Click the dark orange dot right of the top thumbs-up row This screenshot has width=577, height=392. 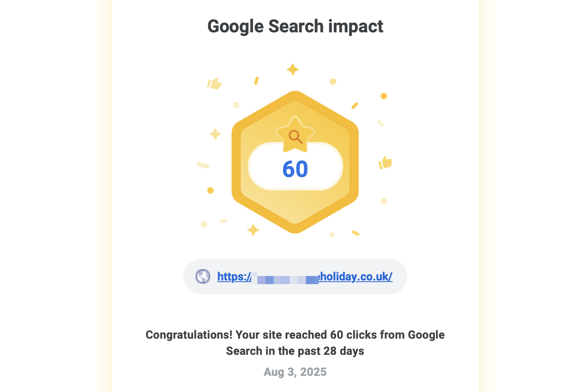[x=384, y=96]
